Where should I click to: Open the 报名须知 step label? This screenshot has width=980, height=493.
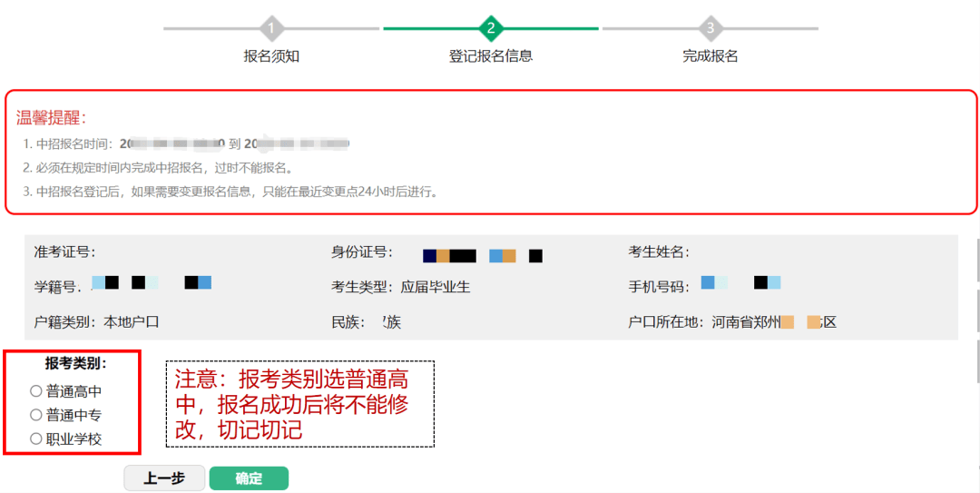click(x=271, y=56)
